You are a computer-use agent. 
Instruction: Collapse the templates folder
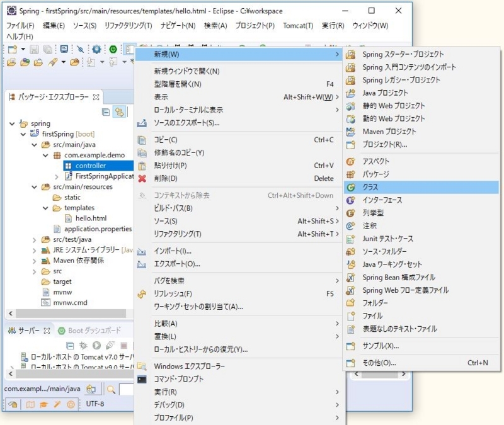tap(45, 208)
